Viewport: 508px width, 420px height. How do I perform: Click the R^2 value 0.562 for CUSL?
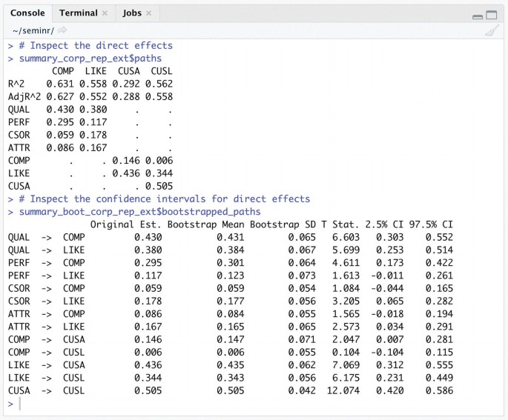[159, 84]
